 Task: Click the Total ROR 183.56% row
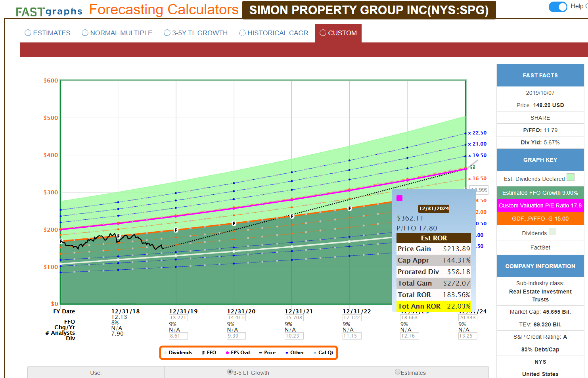434,295
